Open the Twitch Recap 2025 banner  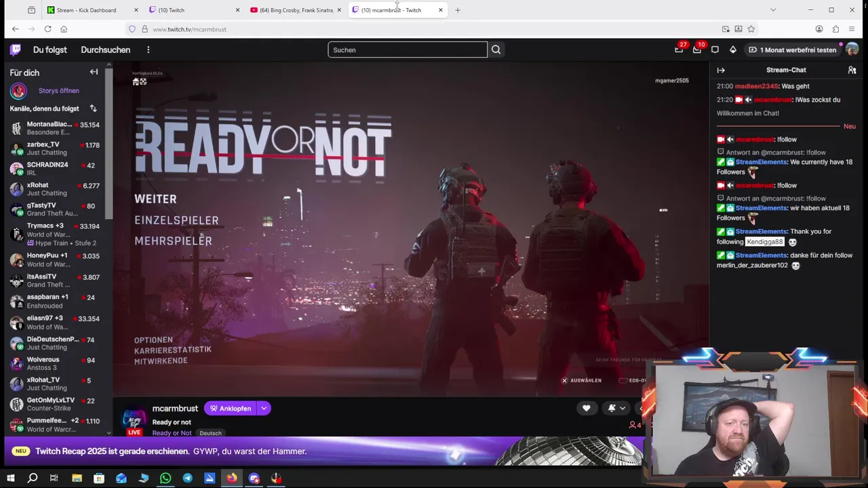pyautogui.click(x=324, y=451)
